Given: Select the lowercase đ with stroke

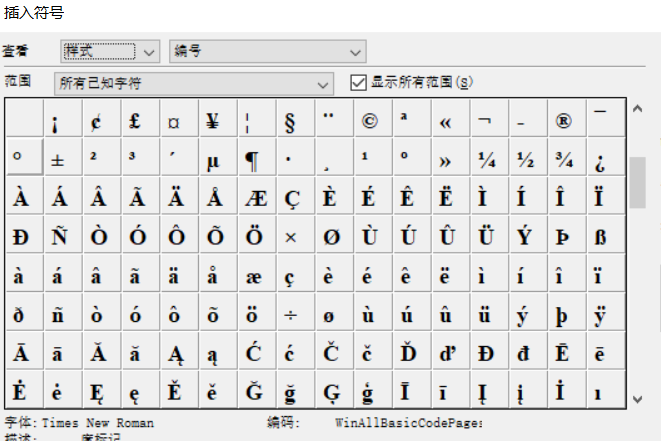Looking at the screenshot, I should tap(529, 351).
